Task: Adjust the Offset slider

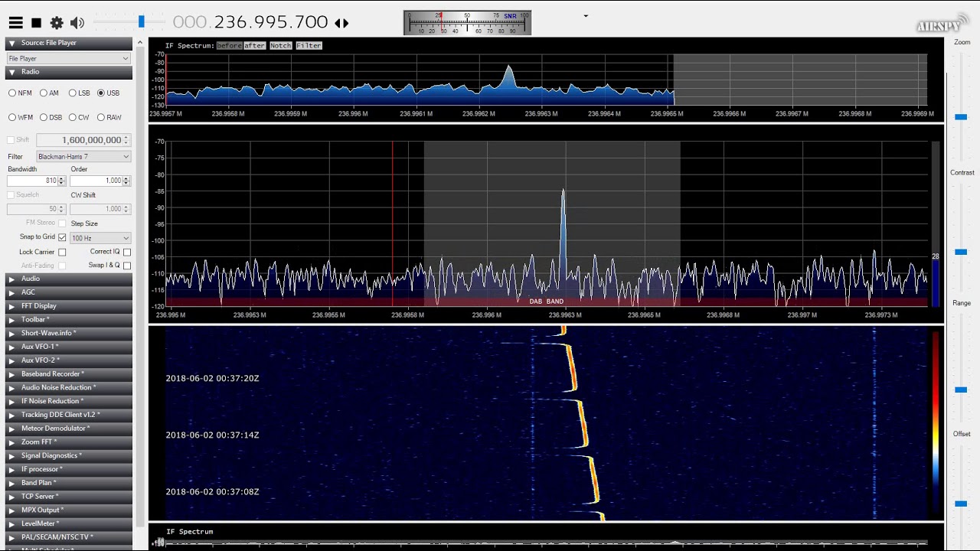Action: point(961,504)
